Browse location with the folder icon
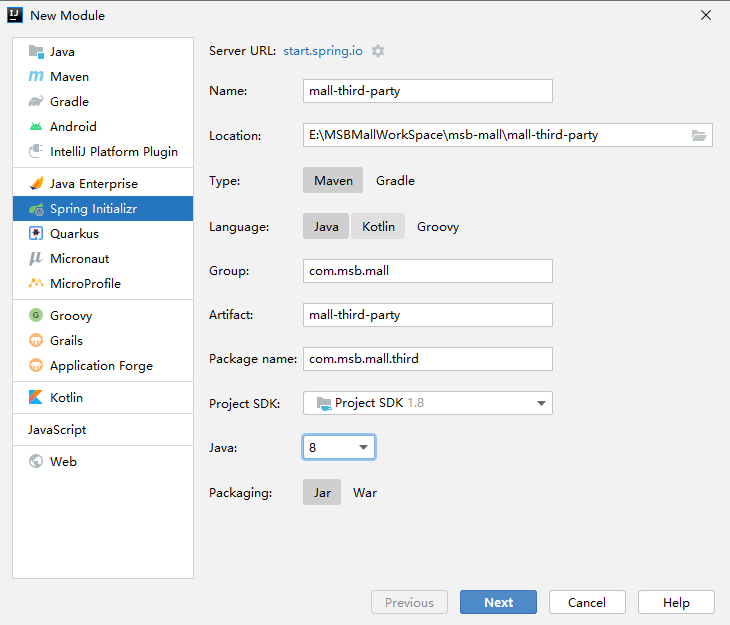Viewport: 730px width, 625px height. tap(699, 135)
